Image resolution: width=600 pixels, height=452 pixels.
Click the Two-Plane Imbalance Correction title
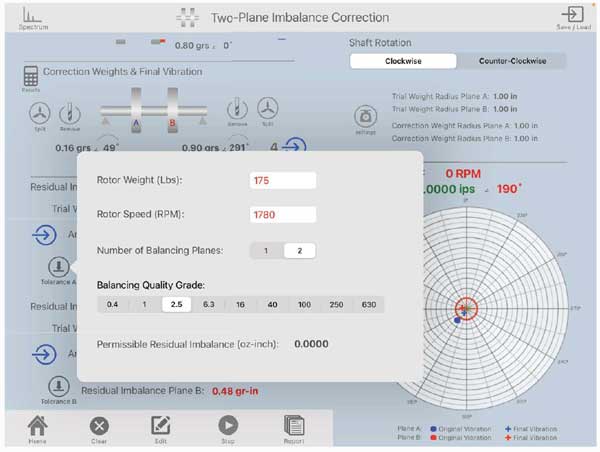point(300,18)
